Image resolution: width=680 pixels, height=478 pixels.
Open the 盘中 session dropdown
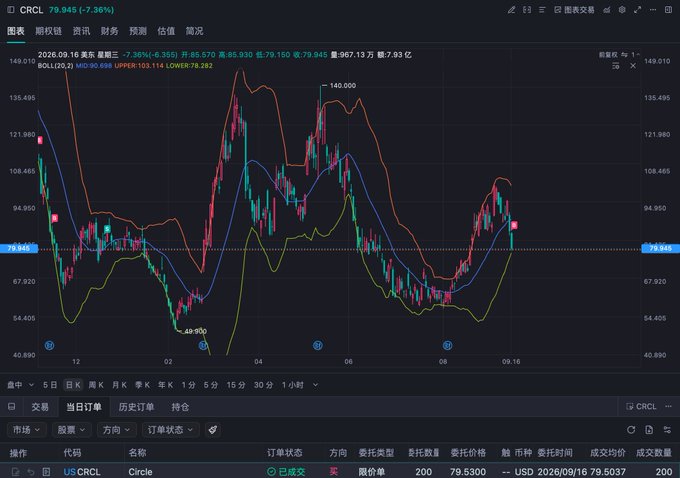20,385
